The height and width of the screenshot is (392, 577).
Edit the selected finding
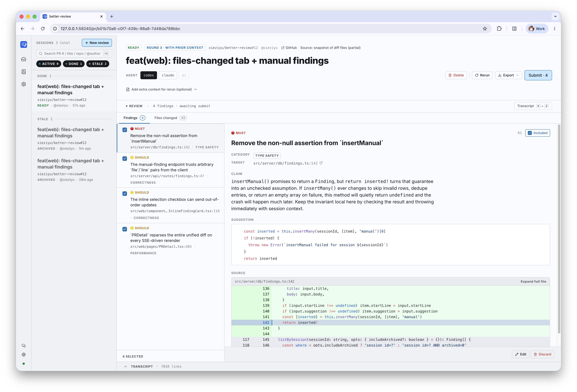521,354
